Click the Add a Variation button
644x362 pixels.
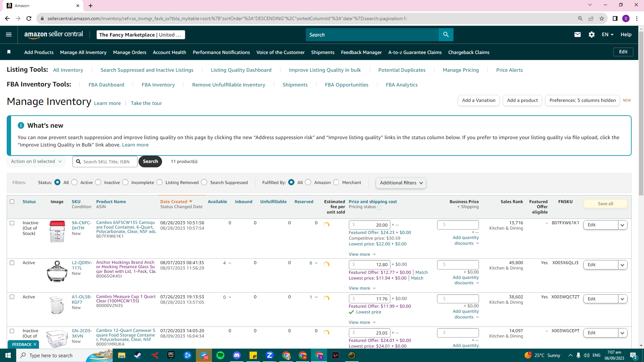click(x=479, y=100)
